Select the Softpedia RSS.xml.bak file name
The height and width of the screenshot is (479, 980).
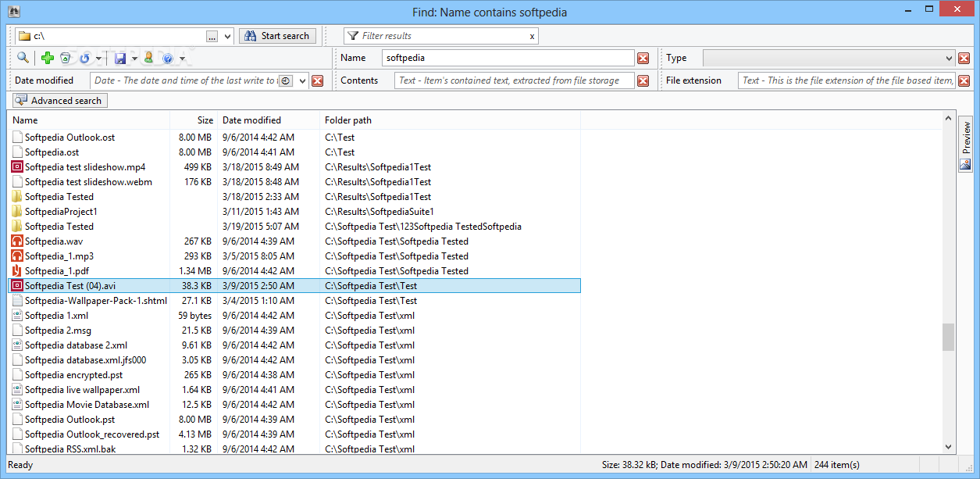(69, 449)
